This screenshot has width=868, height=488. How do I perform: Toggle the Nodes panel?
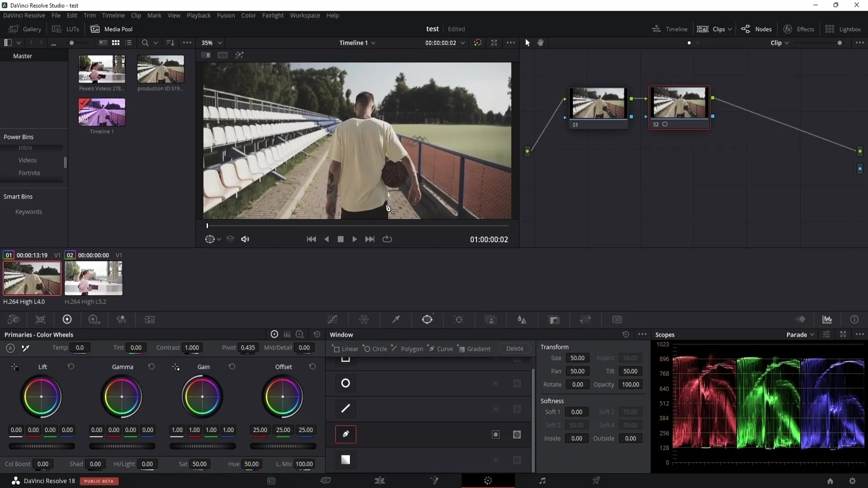pyautogui.click(x=756, y=29)
